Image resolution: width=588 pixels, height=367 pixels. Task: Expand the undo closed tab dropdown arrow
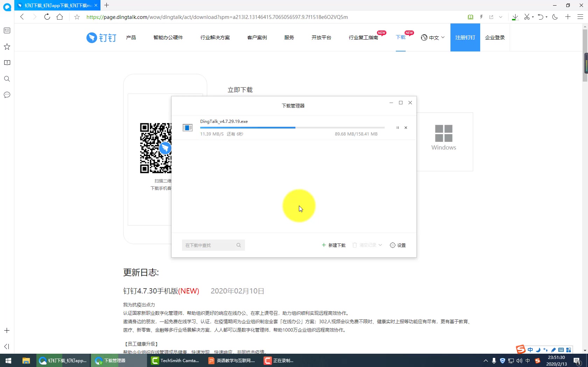[x=546, y=17]
